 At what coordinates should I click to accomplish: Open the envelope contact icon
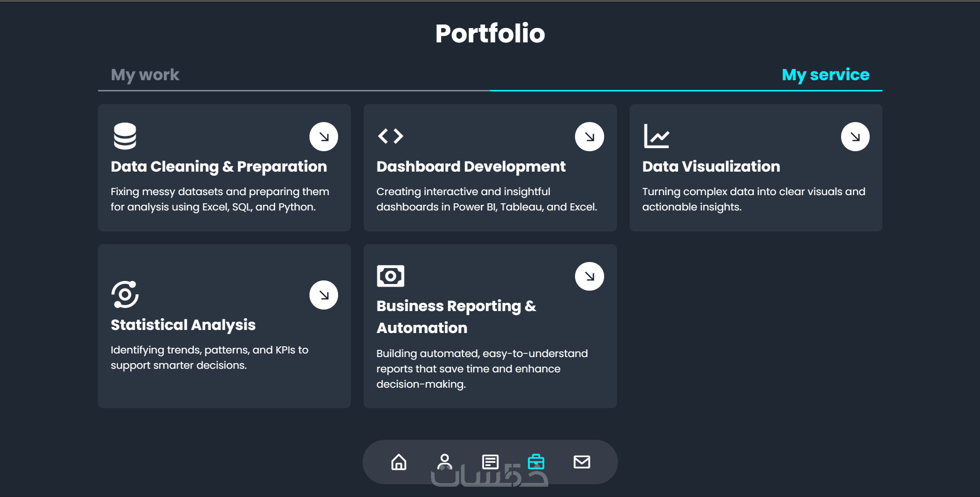point(582,462)
